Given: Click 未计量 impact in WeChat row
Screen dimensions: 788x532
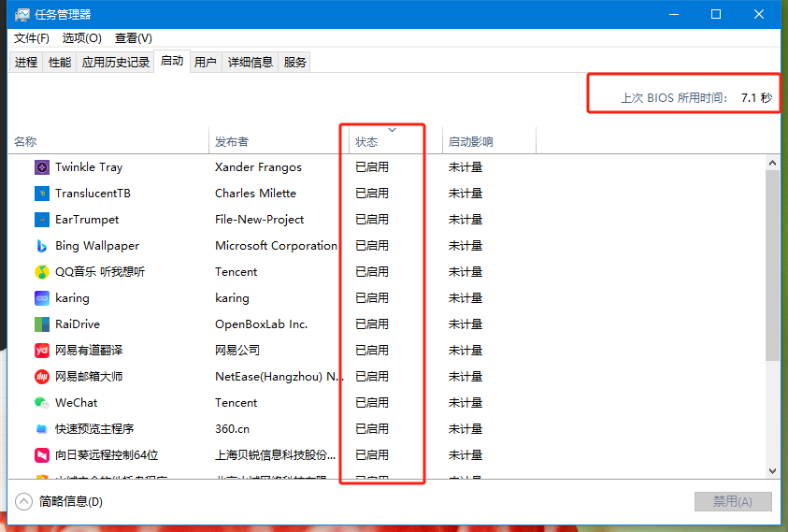Looking at the screenshot, I should (466, 402).
